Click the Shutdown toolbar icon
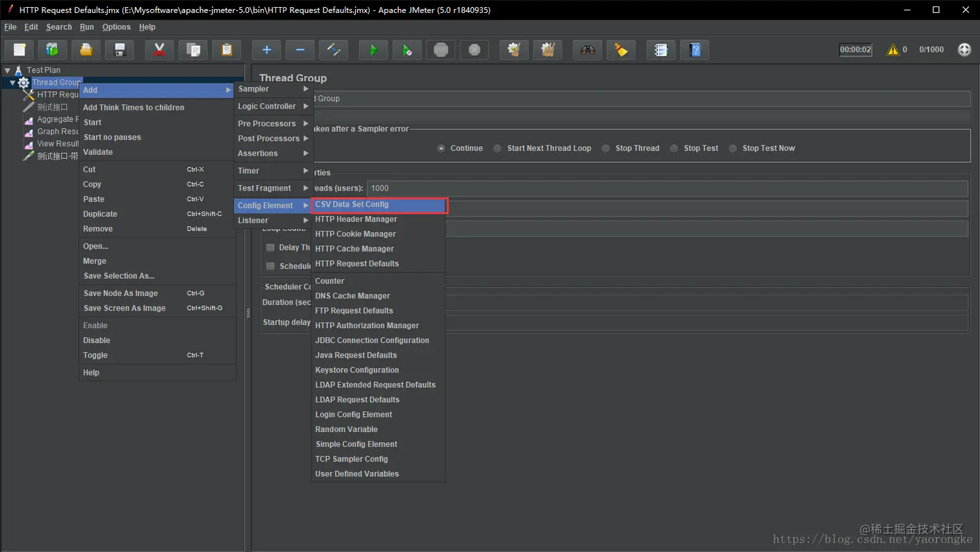 (x=474, y=50)
